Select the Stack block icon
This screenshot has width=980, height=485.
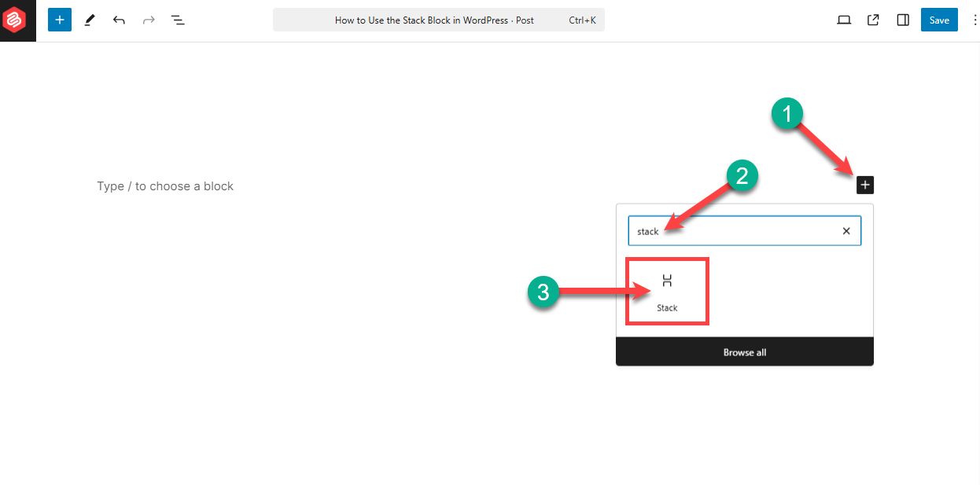point(666,278)
